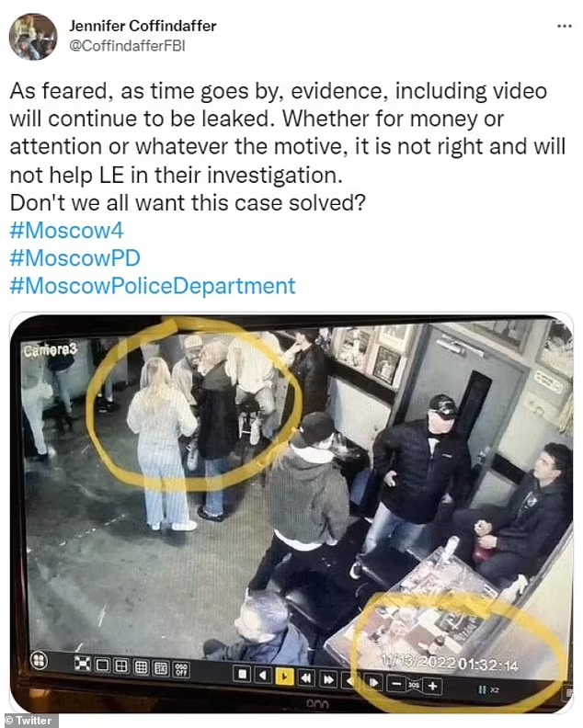583x728 pixels.
Task: Open the round main menu icon on the DVR bar
Action: click(40, 660)
